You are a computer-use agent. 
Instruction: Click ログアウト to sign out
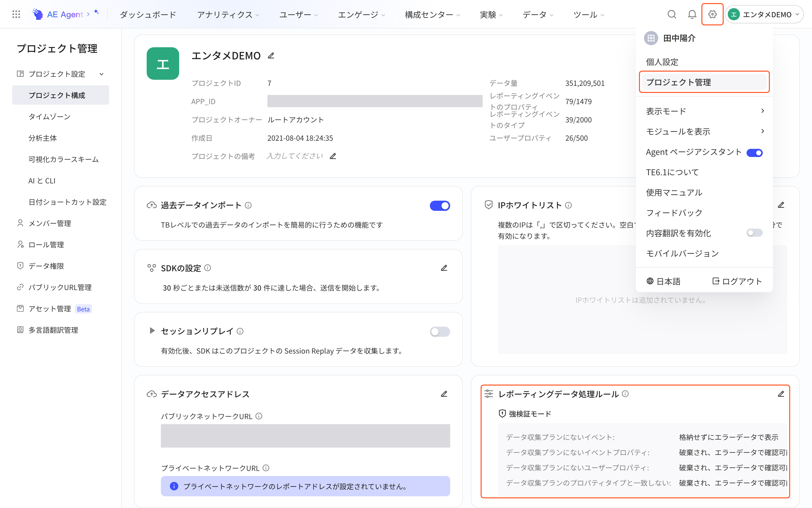737,281
